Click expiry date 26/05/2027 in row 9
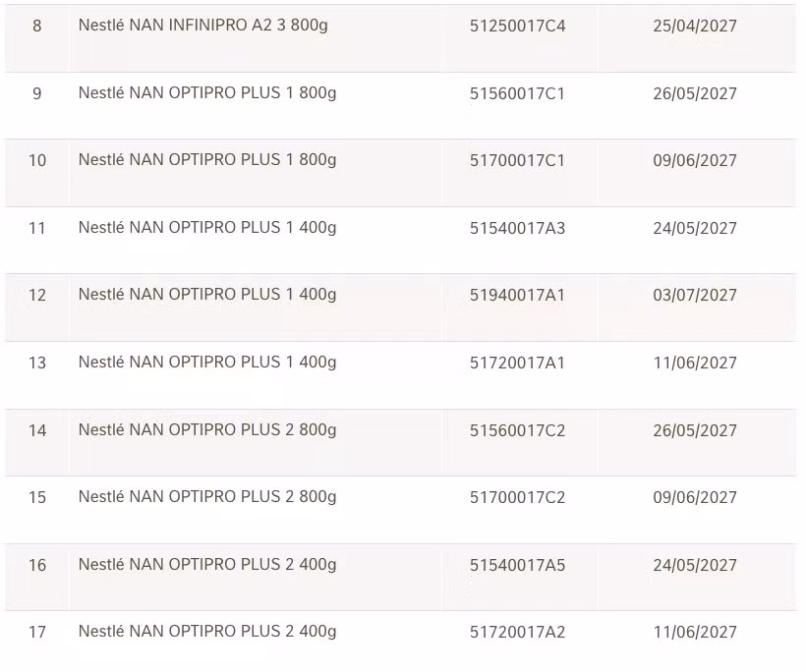 point(694,94)
